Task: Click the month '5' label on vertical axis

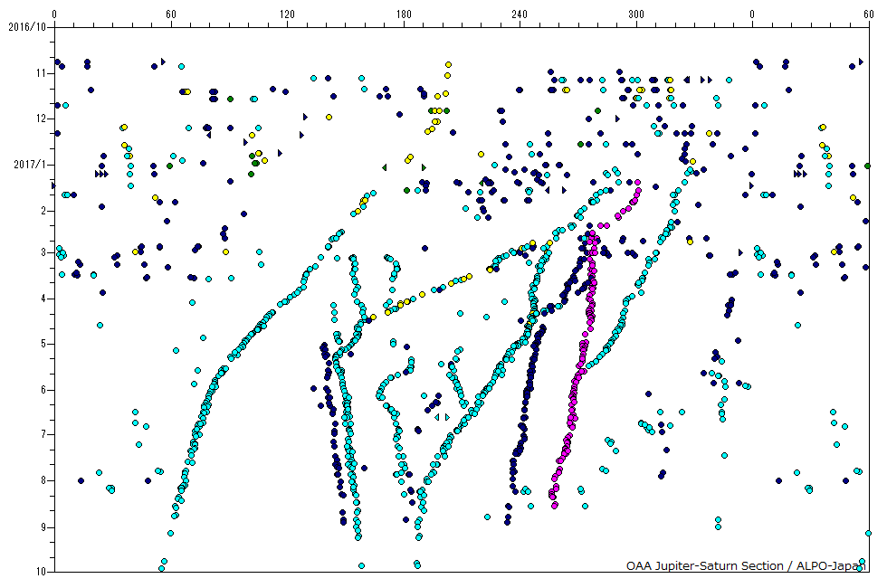Action: click(x=43, y=344)
